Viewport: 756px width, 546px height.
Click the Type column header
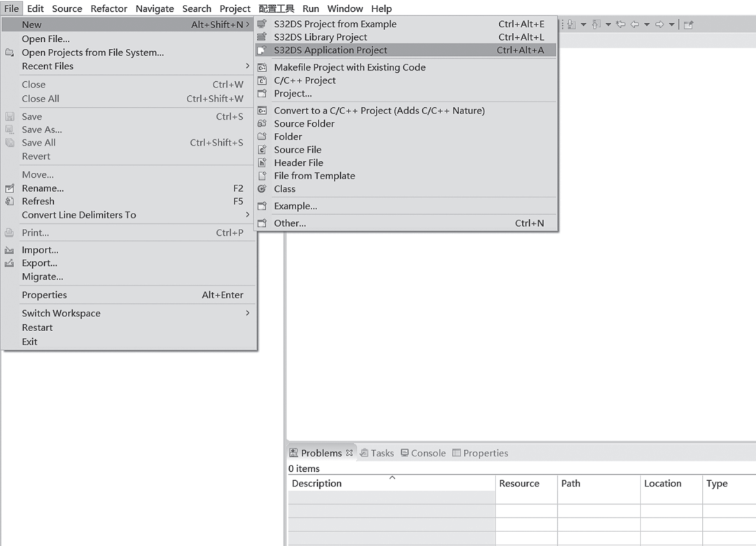(x=729, y=483)
